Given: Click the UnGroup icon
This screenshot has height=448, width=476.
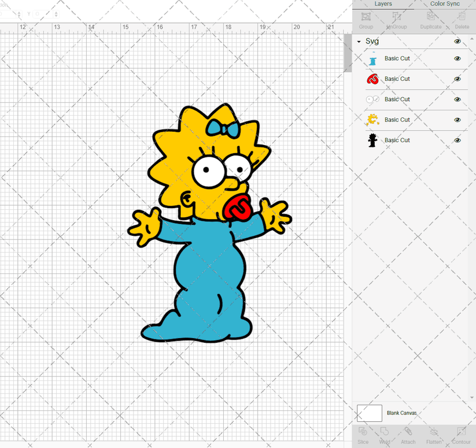Looking at the screenshot, I should pos(396,21).
